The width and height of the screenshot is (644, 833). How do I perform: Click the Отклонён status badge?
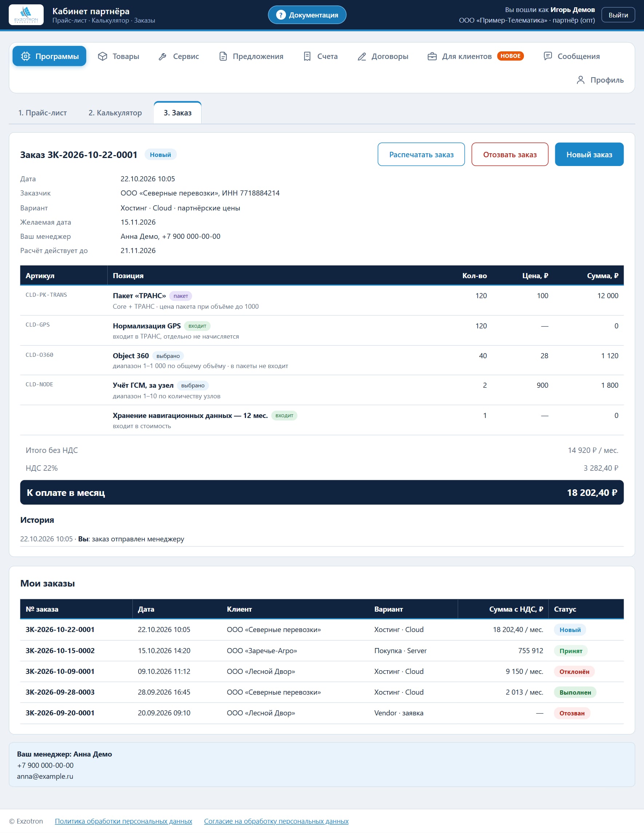[x=574, y=672]
